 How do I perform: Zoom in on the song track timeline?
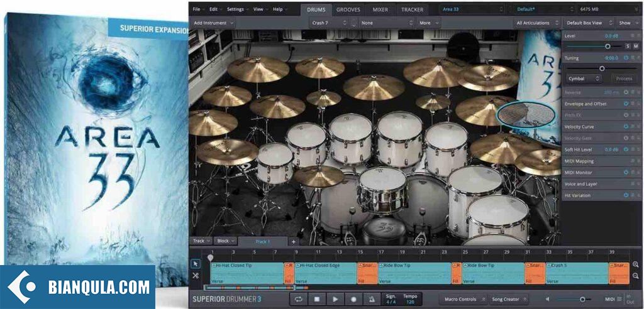click(x=635, y=264)
